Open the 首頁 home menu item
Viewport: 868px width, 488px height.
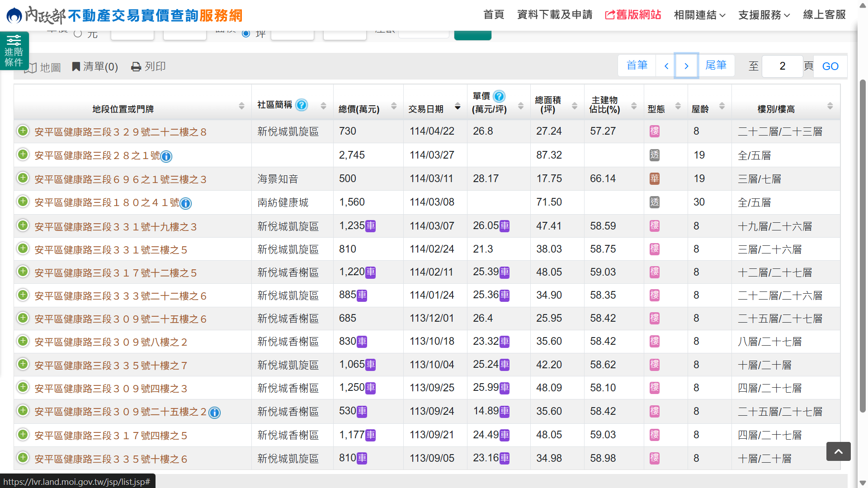pos(494,15)
